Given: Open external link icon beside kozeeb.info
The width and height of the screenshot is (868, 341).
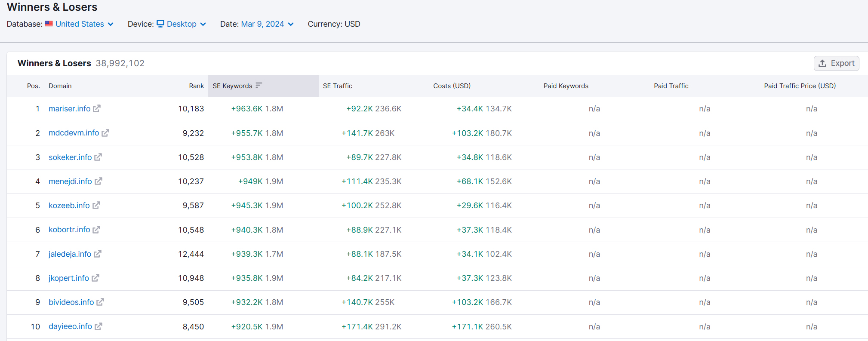Looking at the screenshot, I should [96, 205].
